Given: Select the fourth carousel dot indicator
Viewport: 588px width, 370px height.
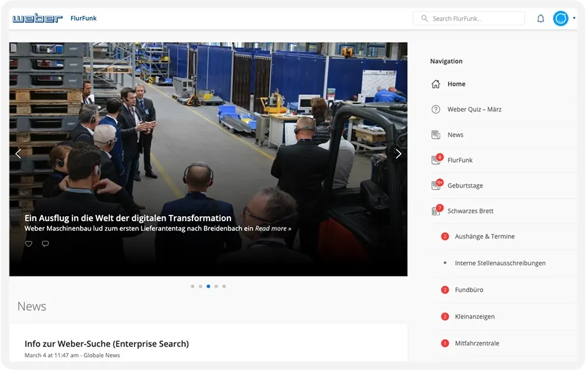Looking at the screenshot, I should [x=216, y=286].
